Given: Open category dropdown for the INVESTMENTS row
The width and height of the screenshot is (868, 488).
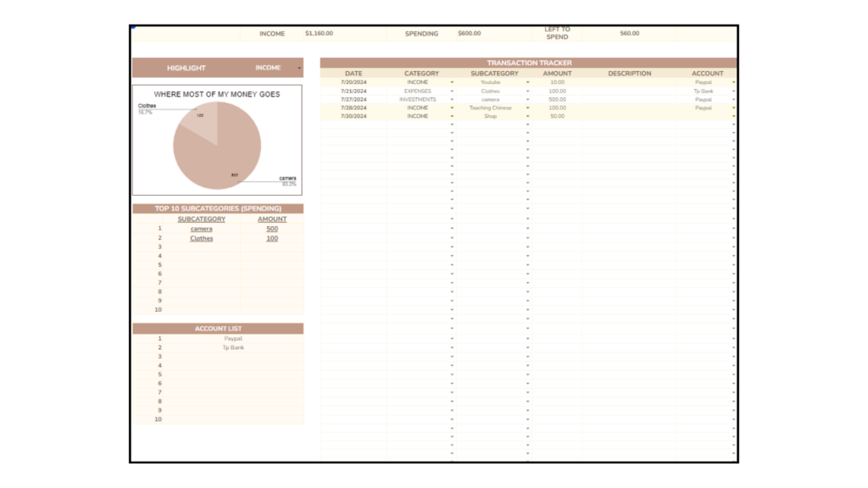Looking at the screenshot, I should pos(452,100).
